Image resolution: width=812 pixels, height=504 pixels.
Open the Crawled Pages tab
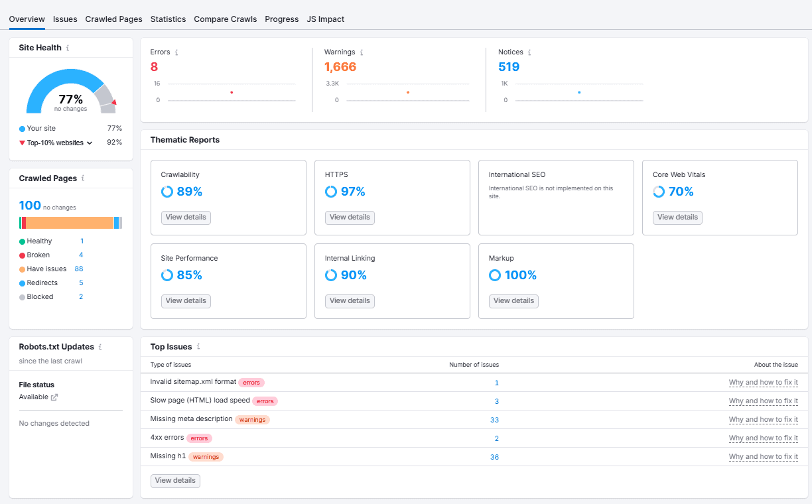click(113, 19)
